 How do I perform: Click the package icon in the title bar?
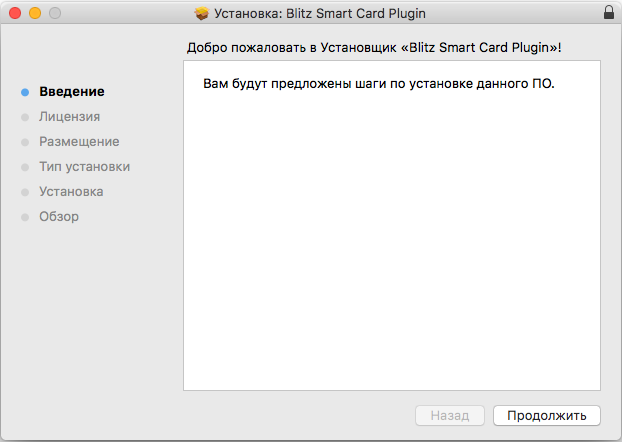click(x=201, y=13)
